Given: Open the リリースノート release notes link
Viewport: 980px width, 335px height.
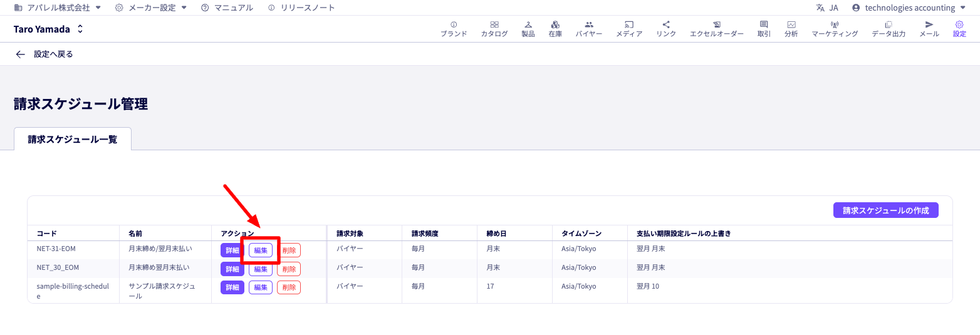Looking at the screenshot, I should point(301,8).
